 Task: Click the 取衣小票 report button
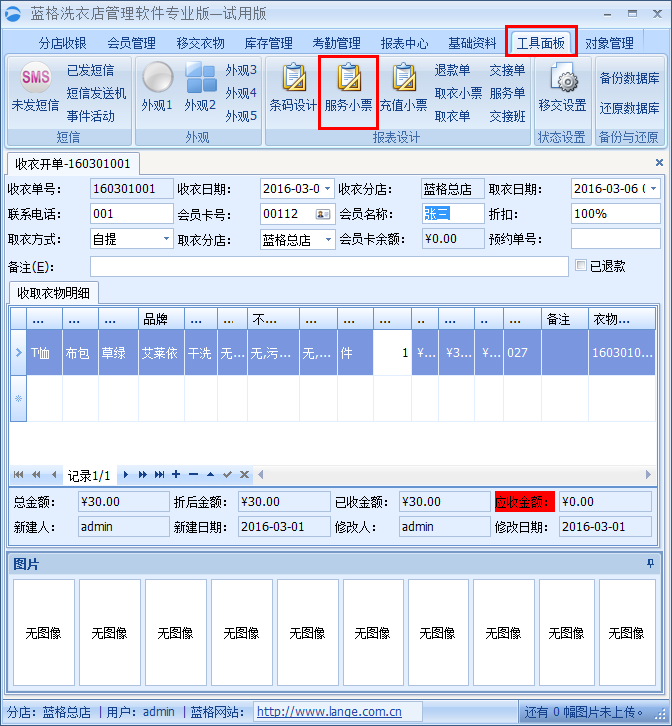(458, 94)
